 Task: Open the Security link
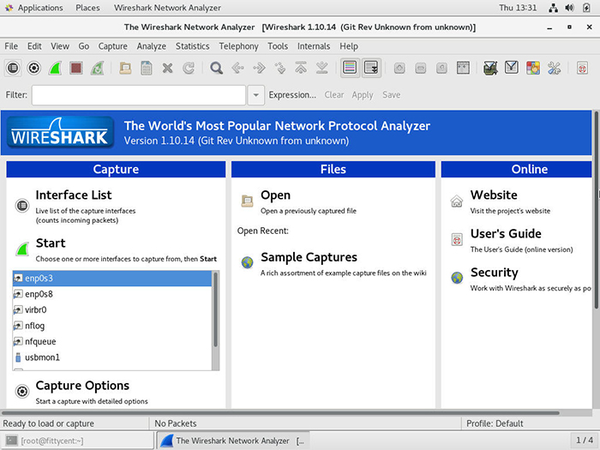click(494, 272)
